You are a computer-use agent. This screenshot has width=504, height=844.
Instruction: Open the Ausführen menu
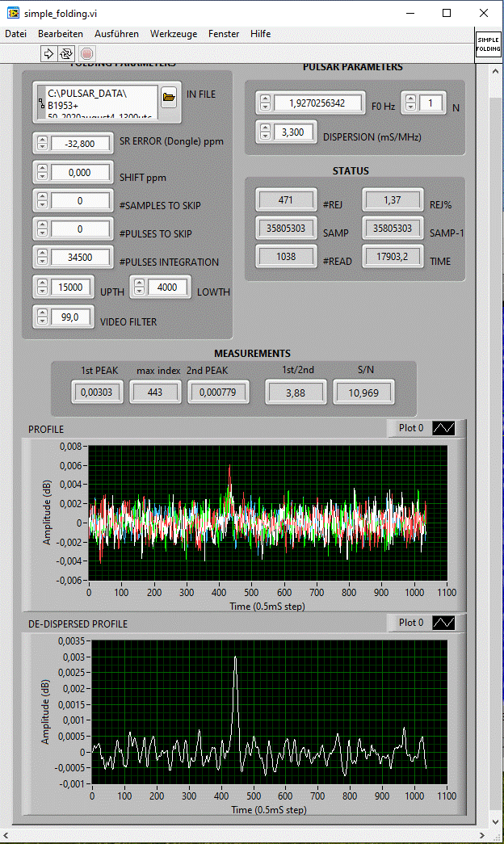click(x=116, y=34)
